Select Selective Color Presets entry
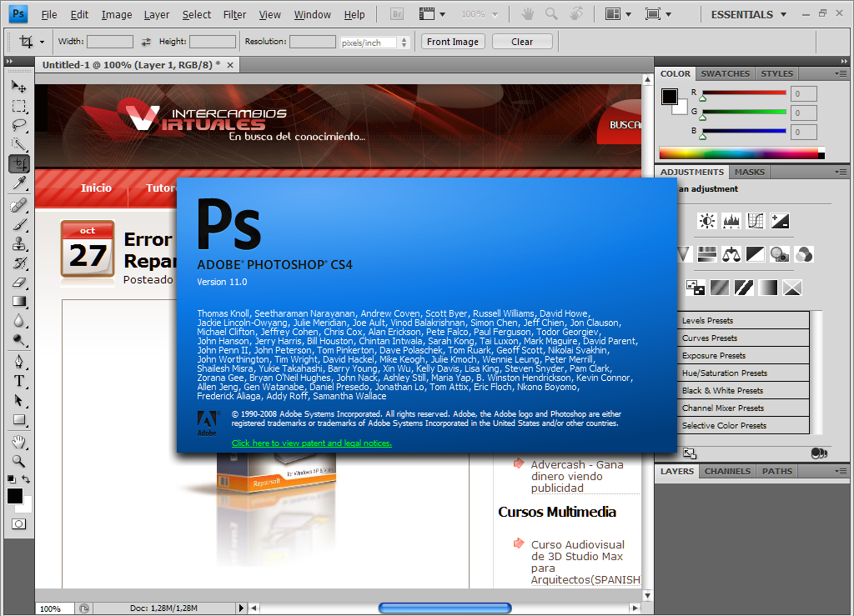Image resolution: width=854 pixels, height=616 pixels. click(743, 426)
